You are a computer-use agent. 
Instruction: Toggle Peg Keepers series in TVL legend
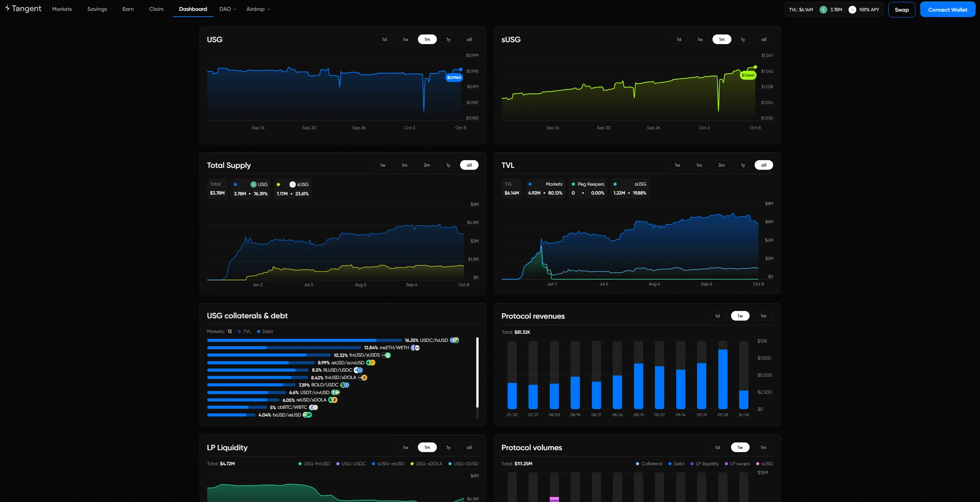click(x=588, y=188)
